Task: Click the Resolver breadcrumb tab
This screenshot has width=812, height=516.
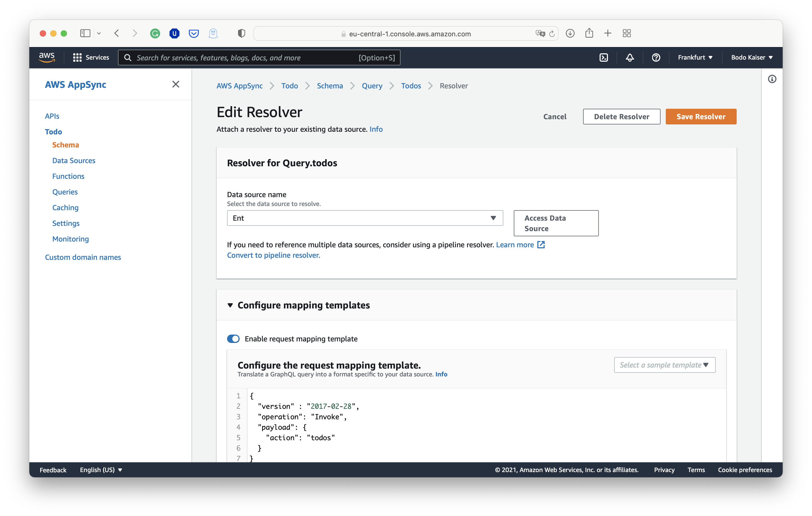Action: point(453,86)
